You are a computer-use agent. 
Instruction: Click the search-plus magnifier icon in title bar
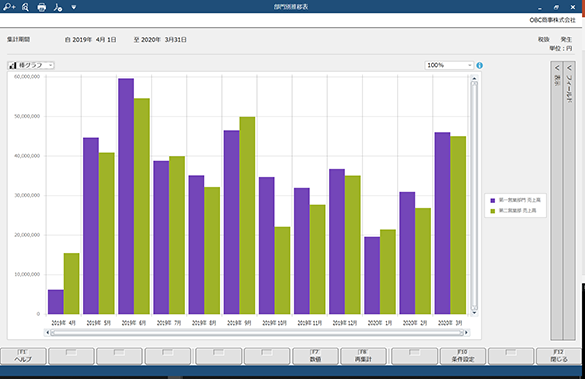pyautogui.click(x=9, y=7)
